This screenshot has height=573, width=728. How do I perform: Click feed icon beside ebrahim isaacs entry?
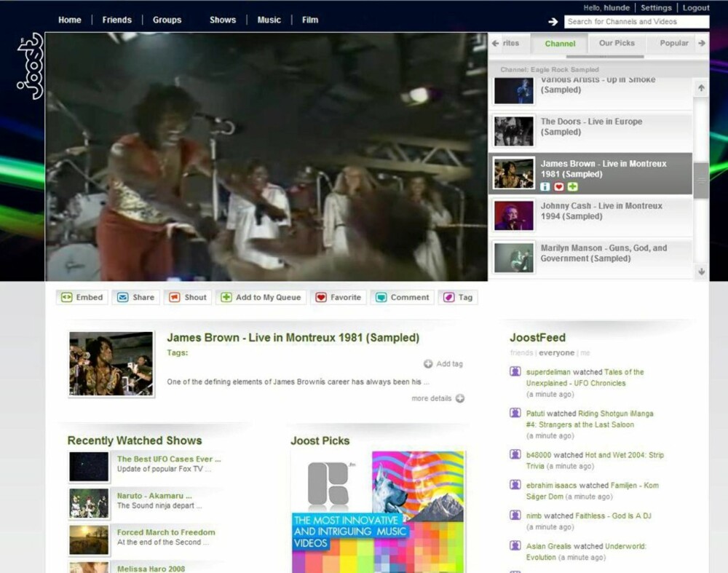515,484
